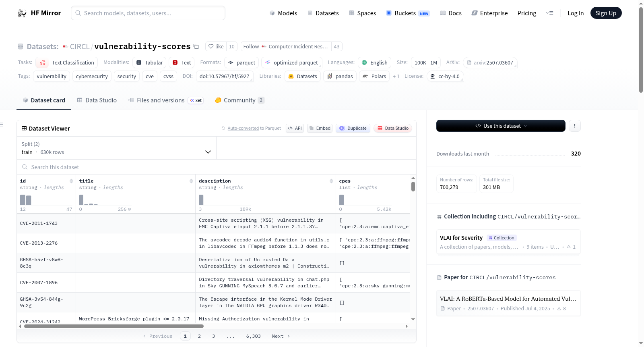The image size is (644, 347).
Task: Click the table vertical scrollbar thumb
Action: tap(413, 187)
